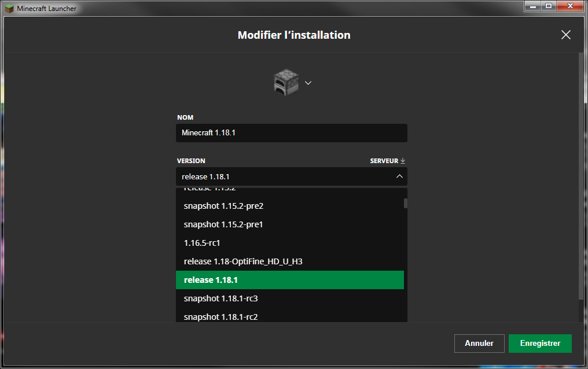The image size is (588, 369).
Task: Pick snapshot 1.18.1-rc3 from the list
Action: pyautogui.click(x=289, y=298)
